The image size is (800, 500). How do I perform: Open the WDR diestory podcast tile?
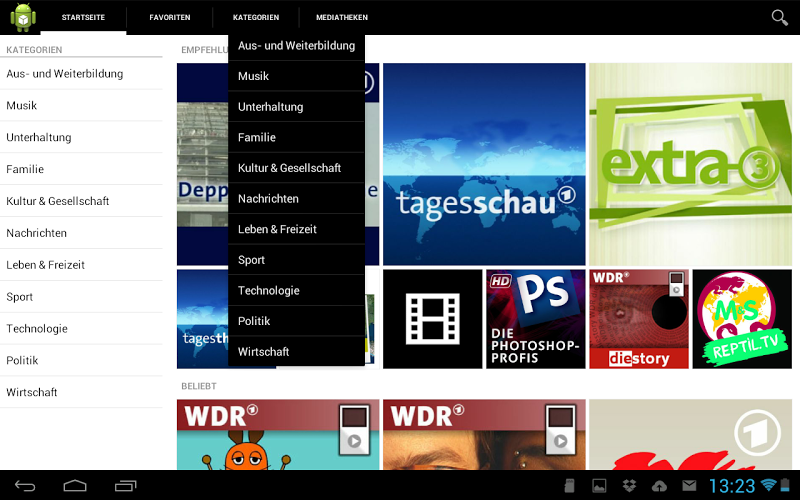coord(639,319)
